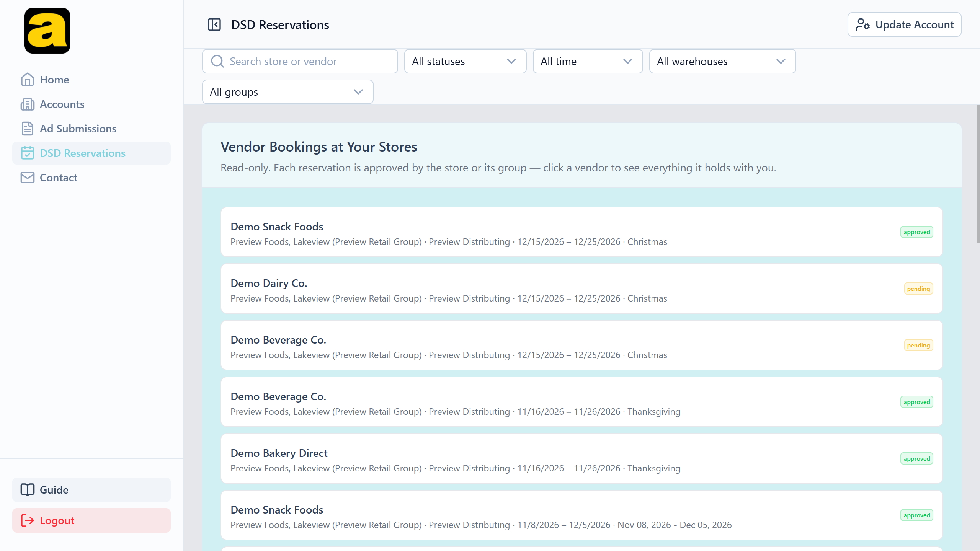The image size is (980, 551).
Task: Click the Guide book icon
Action: pyautogui.click(x=28, y=490)
